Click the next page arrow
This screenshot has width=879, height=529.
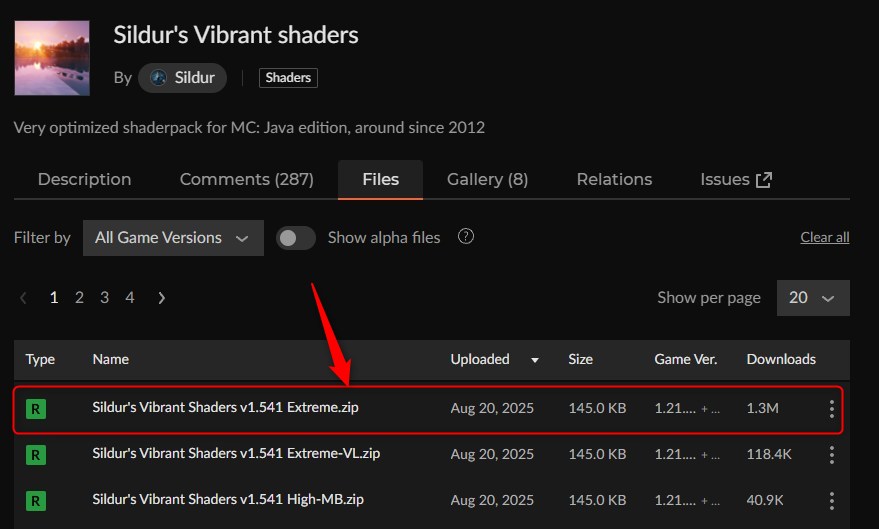click(x=161, y=298)
